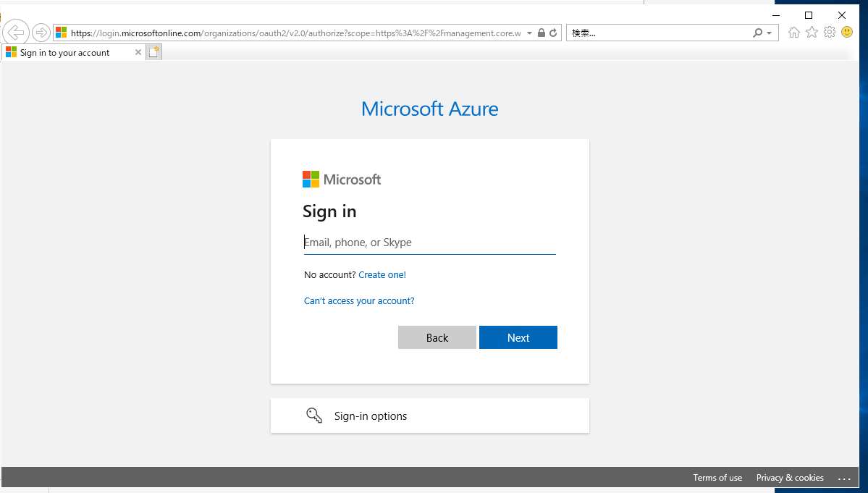Click the Next button

pyautogui.click(x=518, y=337)
